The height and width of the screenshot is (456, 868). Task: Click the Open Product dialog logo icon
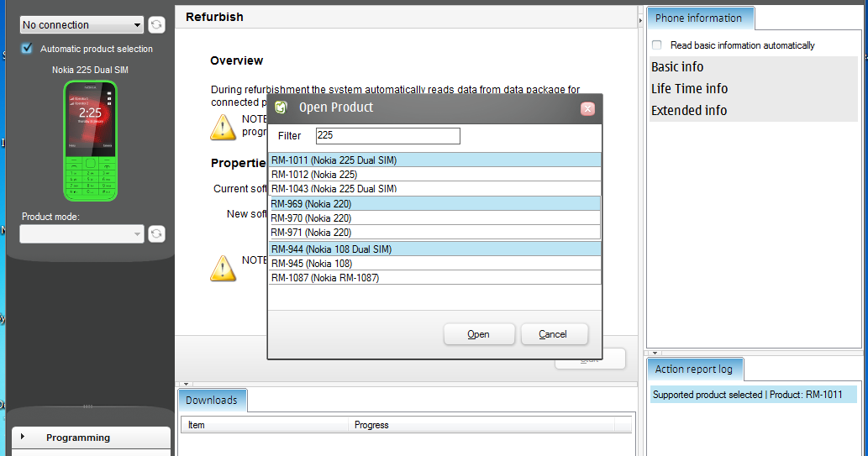[281, 107]
